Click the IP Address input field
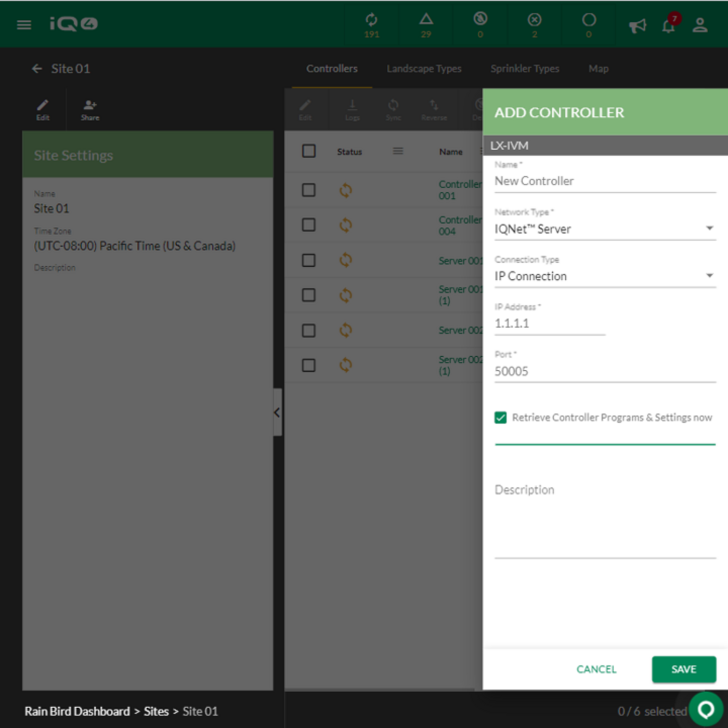Screen dimensions: 728x728 tap(550, 323)
